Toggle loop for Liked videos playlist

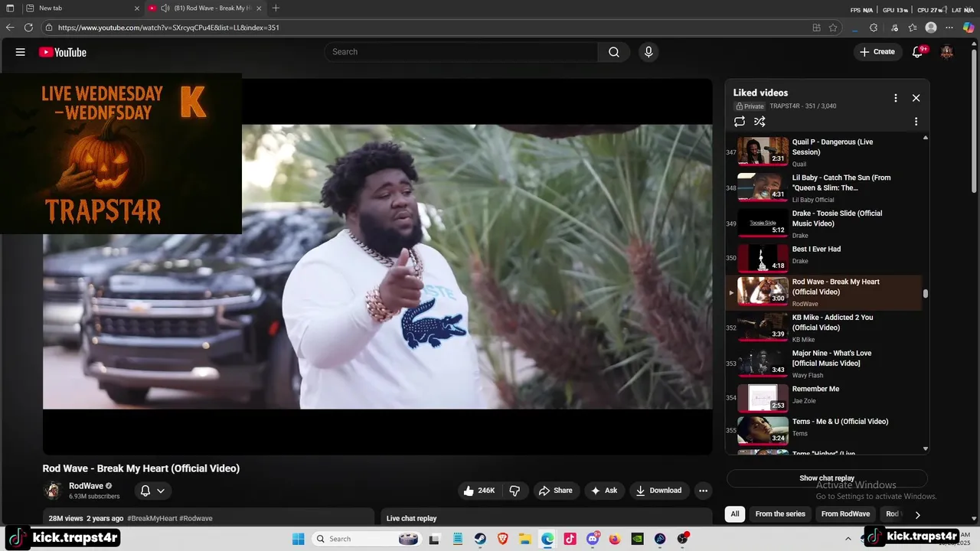(x=740, y=122)
